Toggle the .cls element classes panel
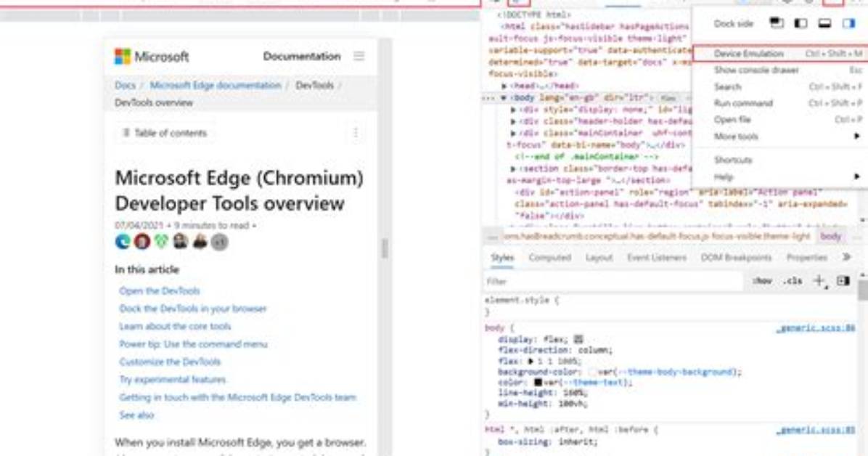Screen dimensions: 868x456 pos(793,282)
